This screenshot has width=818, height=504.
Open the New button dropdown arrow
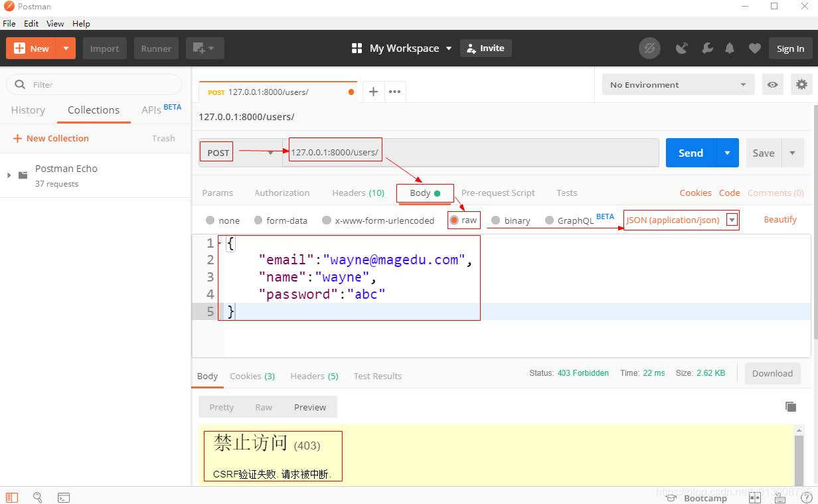click(x=66, y=48)
